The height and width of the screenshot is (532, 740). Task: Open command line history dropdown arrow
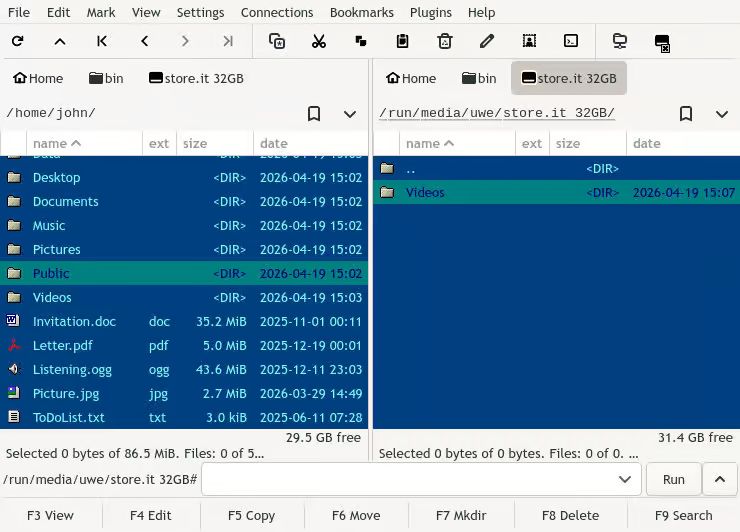point(625,480)
